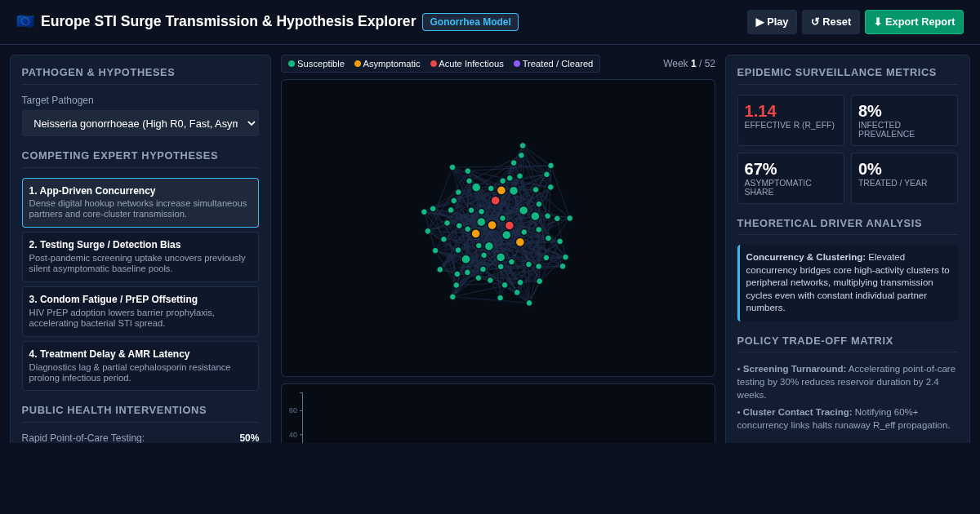The height and width of the screenshot is (514, 980).
Task: Click the Policy Trade-Off Matrix heading
Action: [x=815, y=341]
